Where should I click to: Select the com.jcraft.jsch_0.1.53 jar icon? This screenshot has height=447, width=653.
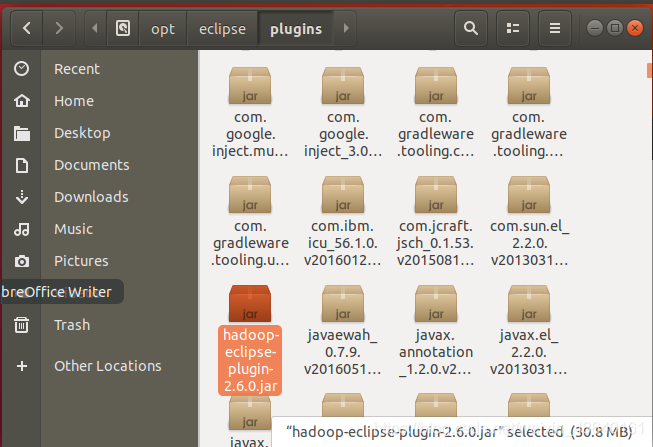coord(436,195)
